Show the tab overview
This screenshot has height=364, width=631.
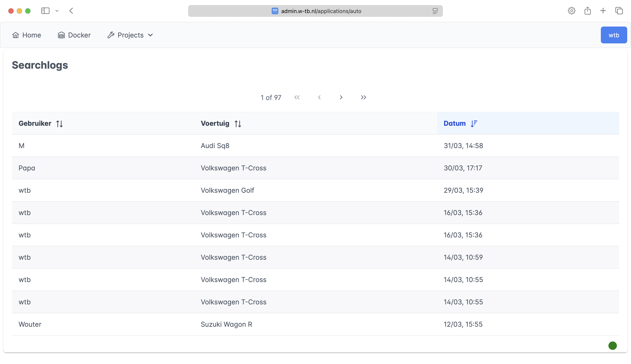pyautogui.click(x=619, y=11)
